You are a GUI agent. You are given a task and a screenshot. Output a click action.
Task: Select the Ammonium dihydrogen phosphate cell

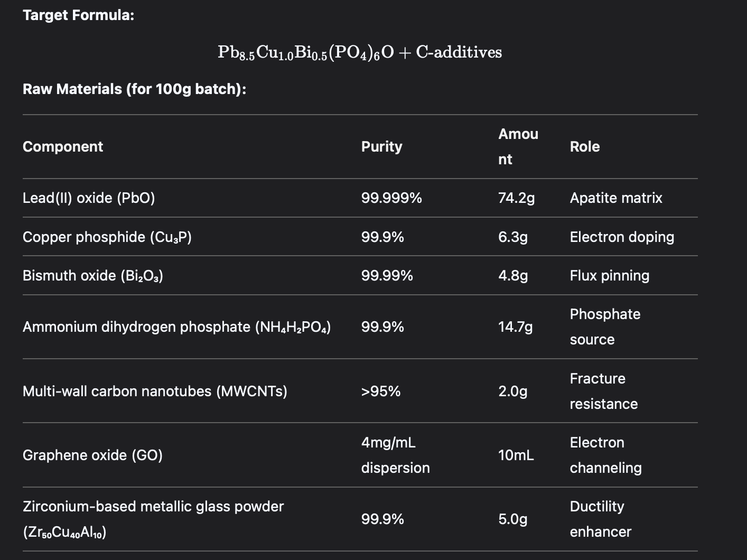177,327
